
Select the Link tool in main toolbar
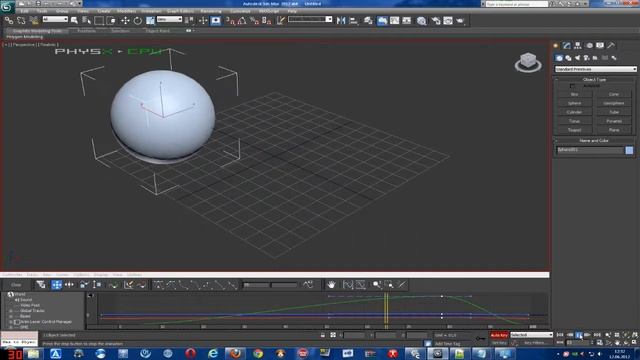click(9, 20)
